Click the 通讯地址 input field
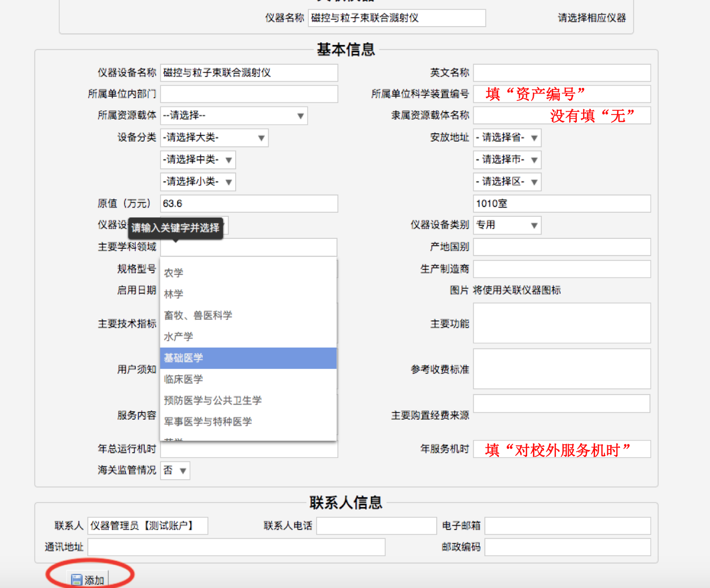710x588 pixels. coord(237,547)
